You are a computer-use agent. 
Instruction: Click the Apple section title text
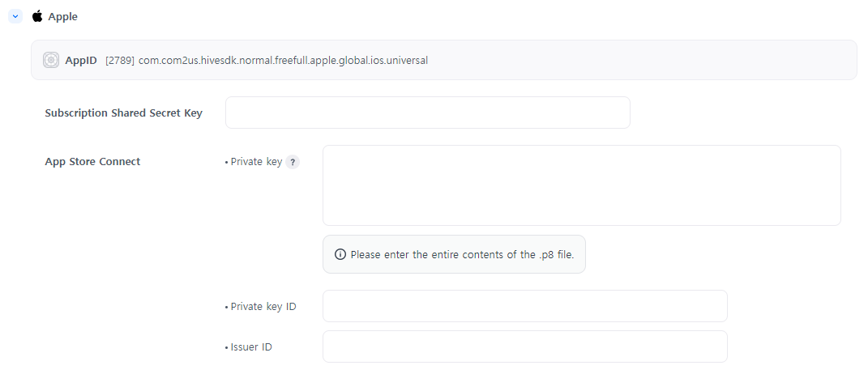pyautogui.click(x=63, y=16)
